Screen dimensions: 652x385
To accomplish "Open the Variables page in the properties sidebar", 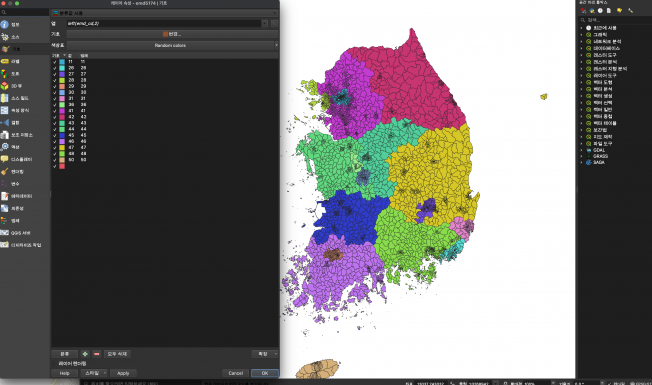I will tap(24, 184).
